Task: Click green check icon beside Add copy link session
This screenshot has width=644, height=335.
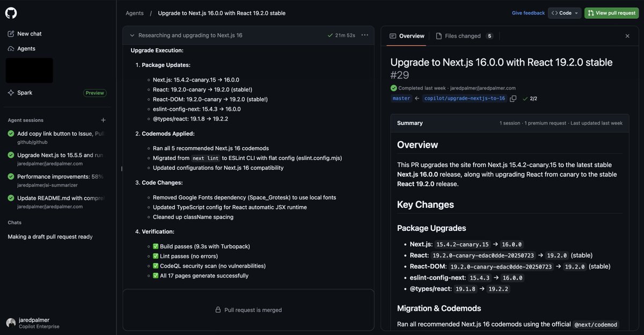Action: (11, 134)
